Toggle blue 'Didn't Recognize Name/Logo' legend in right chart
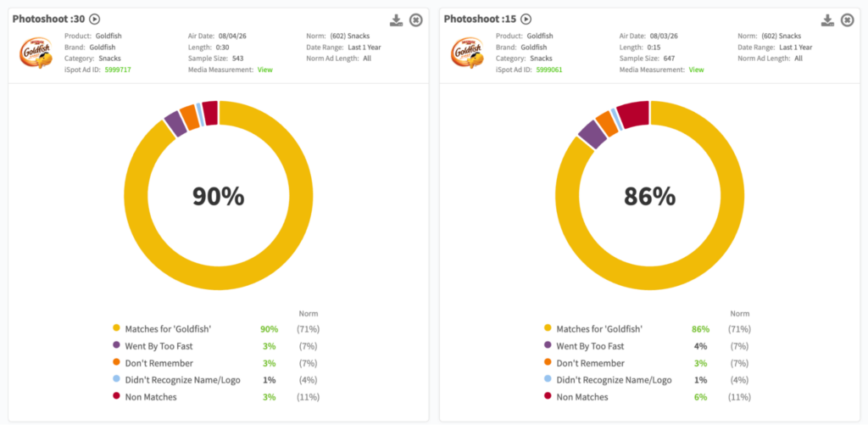 point(608,380)
